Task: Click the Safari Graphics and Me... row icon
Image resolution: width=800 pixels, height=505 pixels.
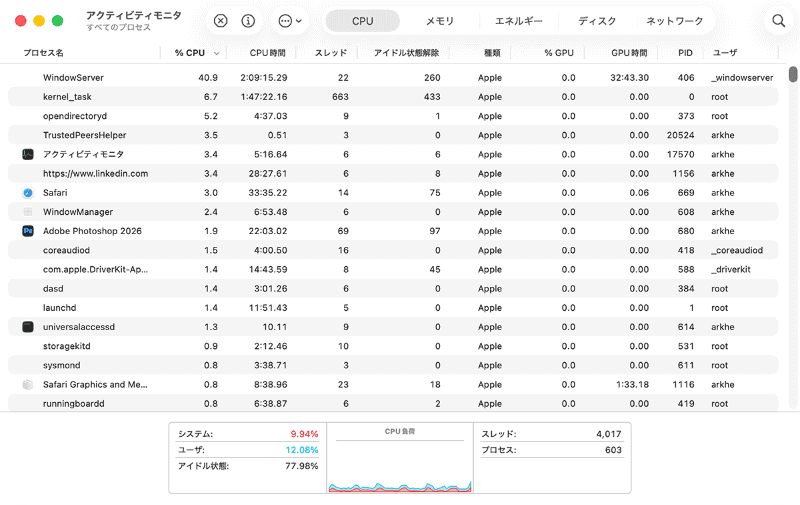Action: pyautogui.click(x=28, y=385)
